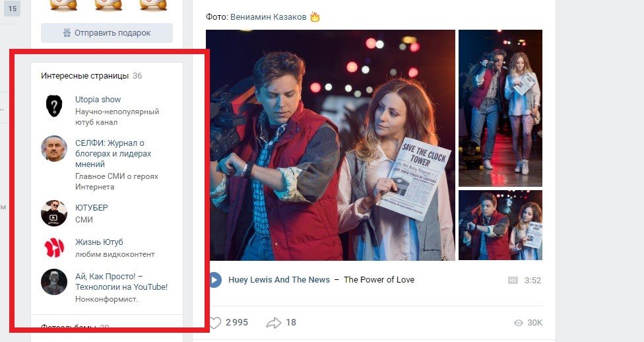Click photographer name Вениамин Казаков
644x342 pixels.
268,17
